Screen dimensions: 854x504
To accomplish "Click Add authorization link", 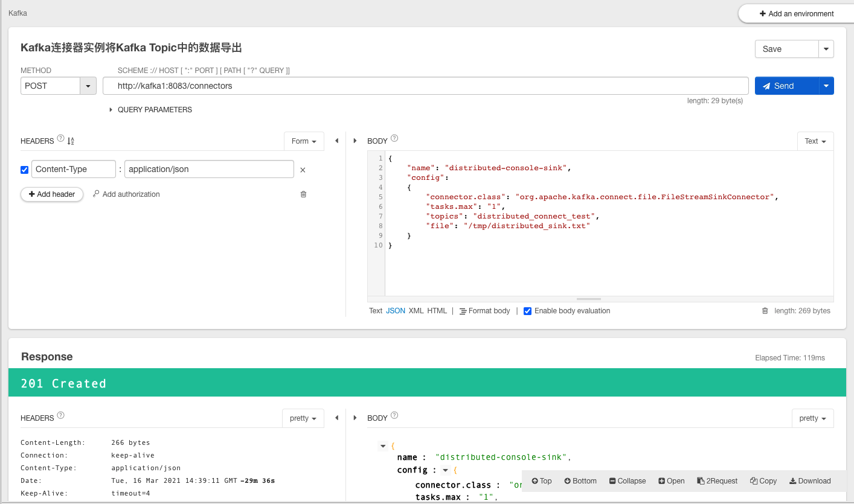I will [126, 194].
